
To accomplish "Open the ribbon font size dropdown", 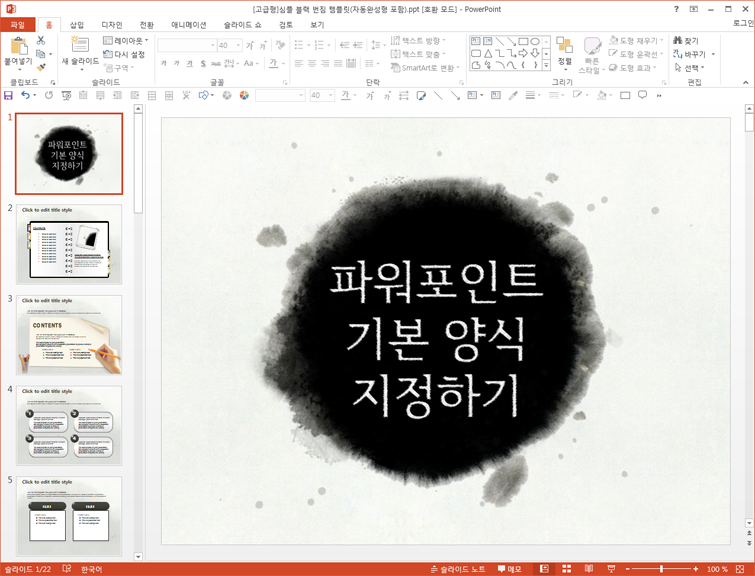I will pyautogui.click(x=238, y=45).
